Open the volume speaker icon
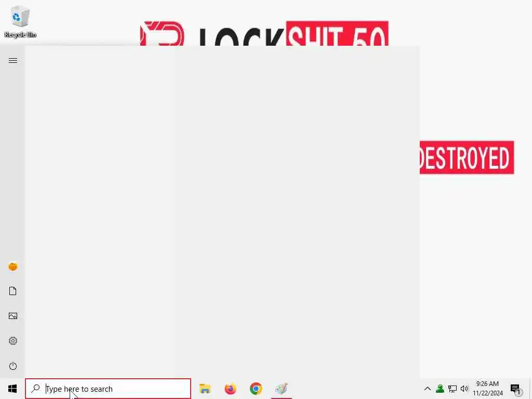This screenshot has height=399, width=532. (464, 389)
